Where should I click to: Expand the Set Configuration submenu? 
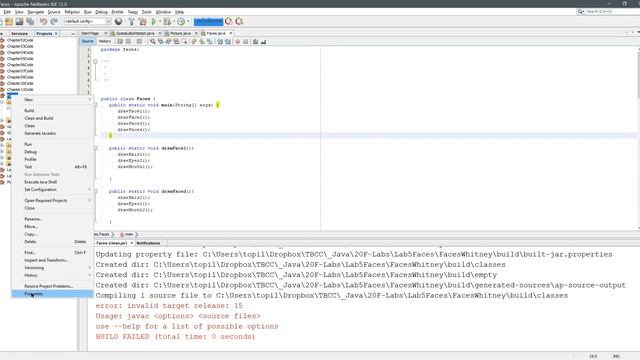tap(52, 189)
